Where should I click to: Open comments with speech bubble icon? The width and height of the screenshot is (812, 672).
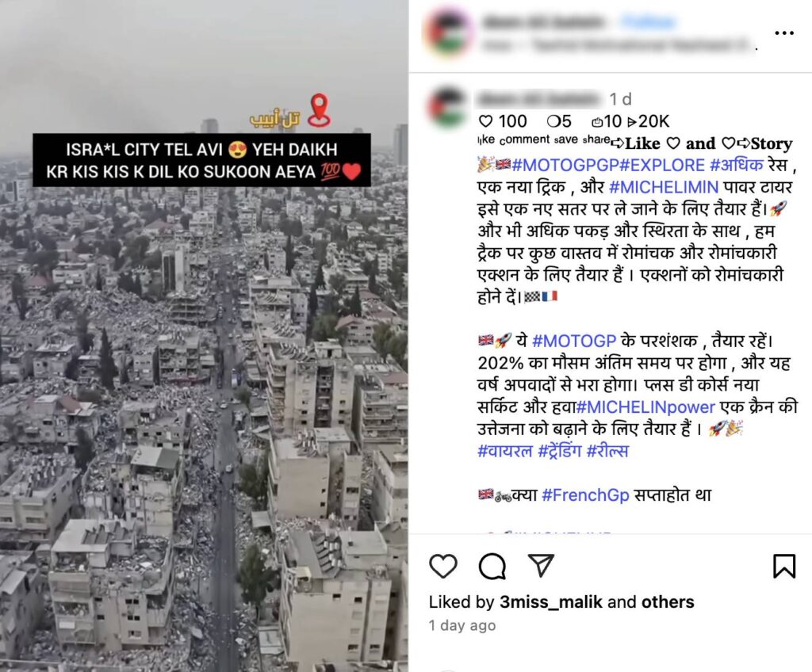pos(492,566)
